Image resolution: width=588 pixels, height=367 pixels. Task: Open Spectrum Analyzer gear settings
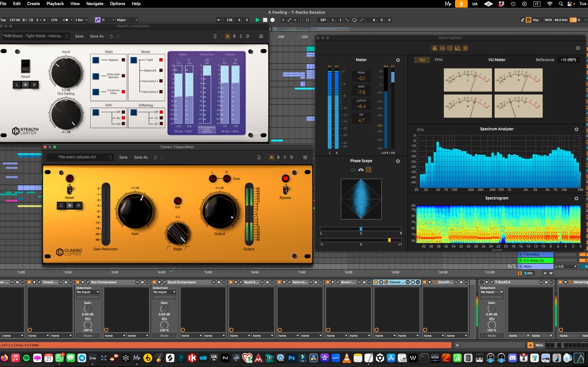[x=576, y=129]
